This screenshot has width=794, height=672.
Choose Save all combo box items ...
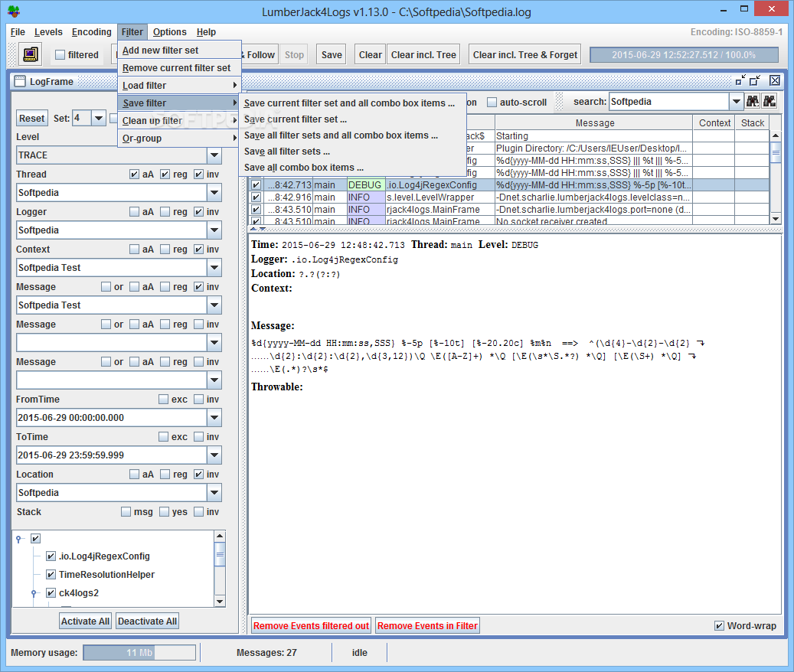(352, 168)
